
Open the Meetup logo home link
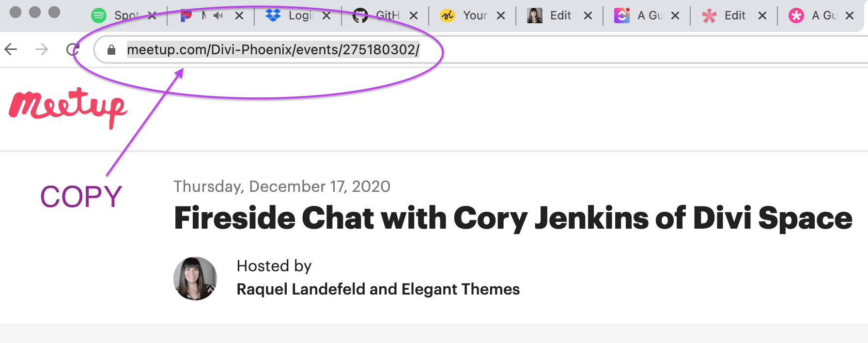68,107
